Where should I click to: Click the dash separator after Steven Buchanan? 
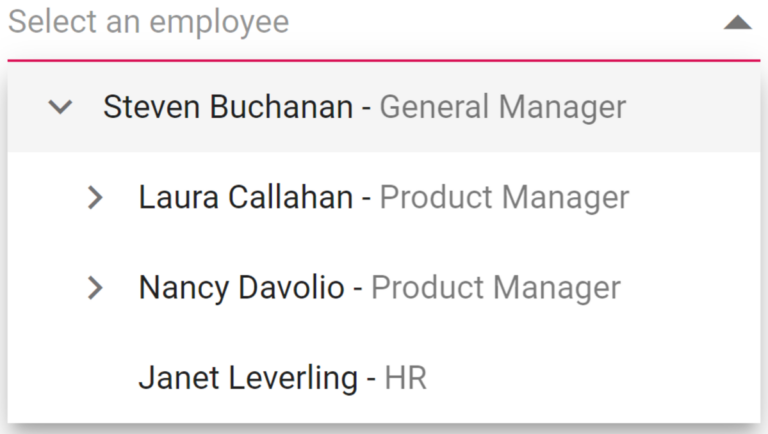(366, 108)
